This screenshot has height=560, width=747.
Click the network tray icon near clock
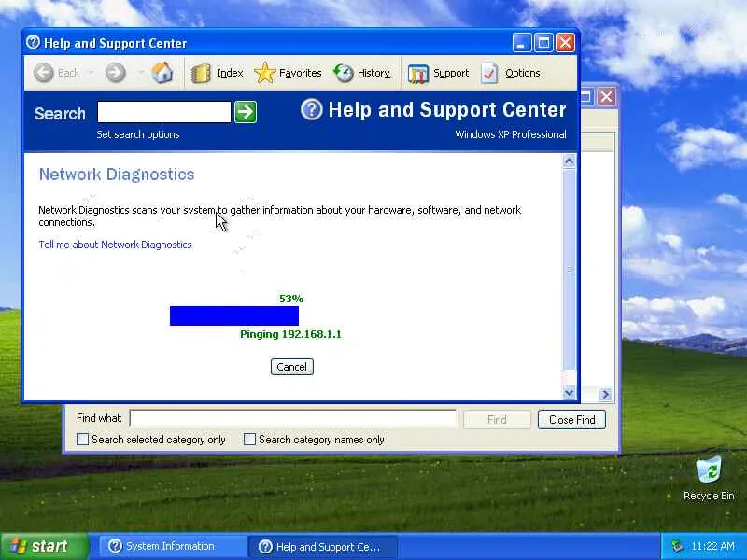click(x=676, y=546)
